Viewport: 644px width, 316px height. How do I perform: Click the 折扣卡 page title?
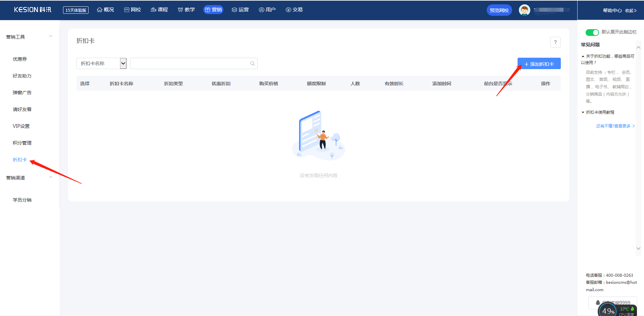(86, 41)
